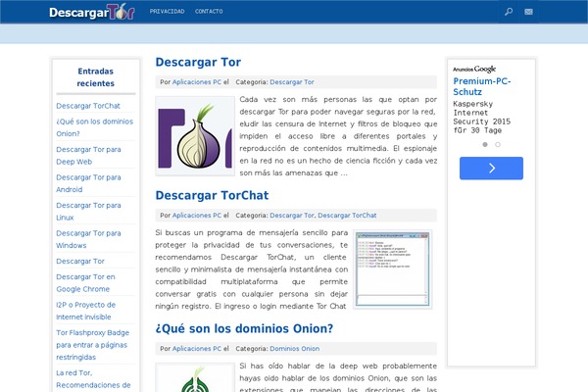
Task: Click Aplicaciones PC author link under dominios Onion
Action: tap(197, 349)
